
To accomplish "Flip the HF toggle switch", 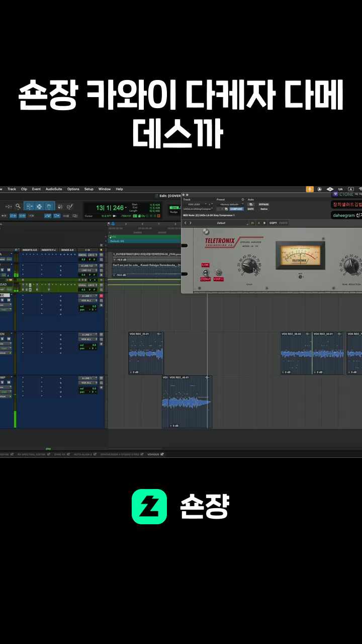I will [218, 273].
